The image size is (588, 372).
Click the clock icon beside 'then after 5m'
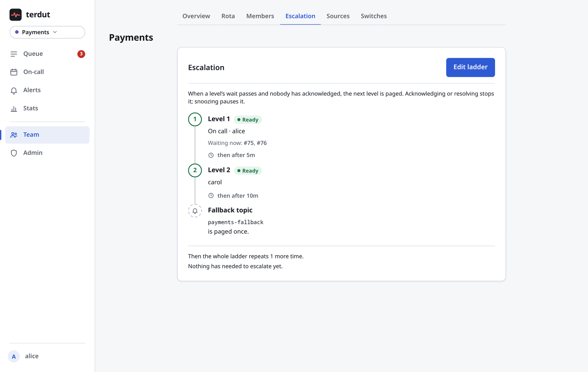click(x=211, y=155)
